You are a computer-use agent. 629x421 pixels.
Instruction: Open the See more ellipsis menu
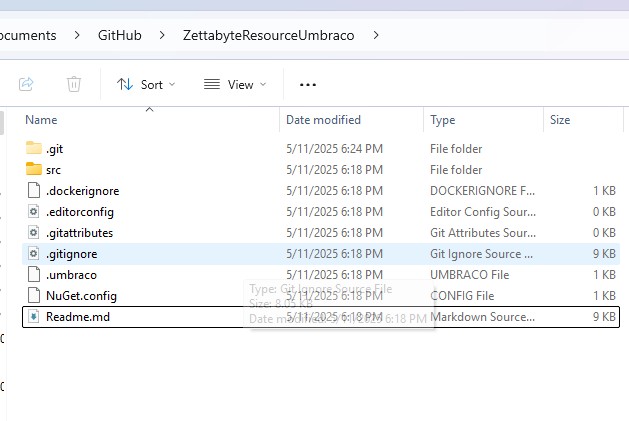coord(308,85)
